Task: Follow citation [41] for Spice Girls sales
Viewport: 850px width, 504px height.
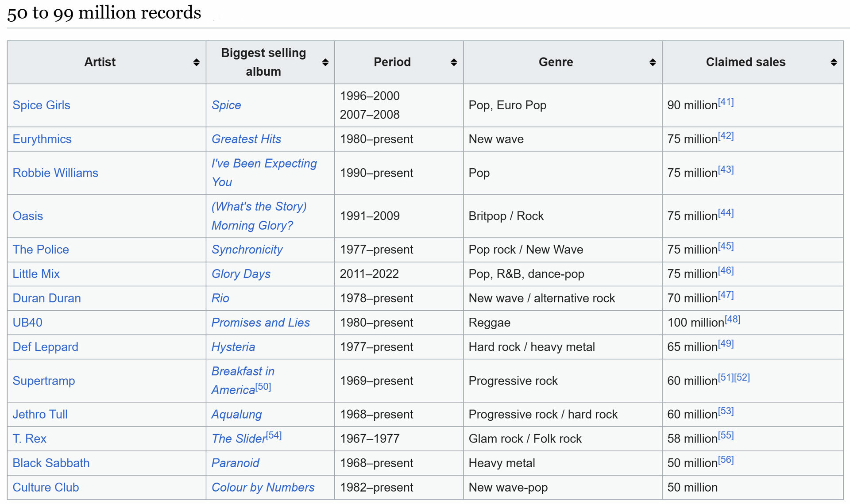Action: pos(726,102)
